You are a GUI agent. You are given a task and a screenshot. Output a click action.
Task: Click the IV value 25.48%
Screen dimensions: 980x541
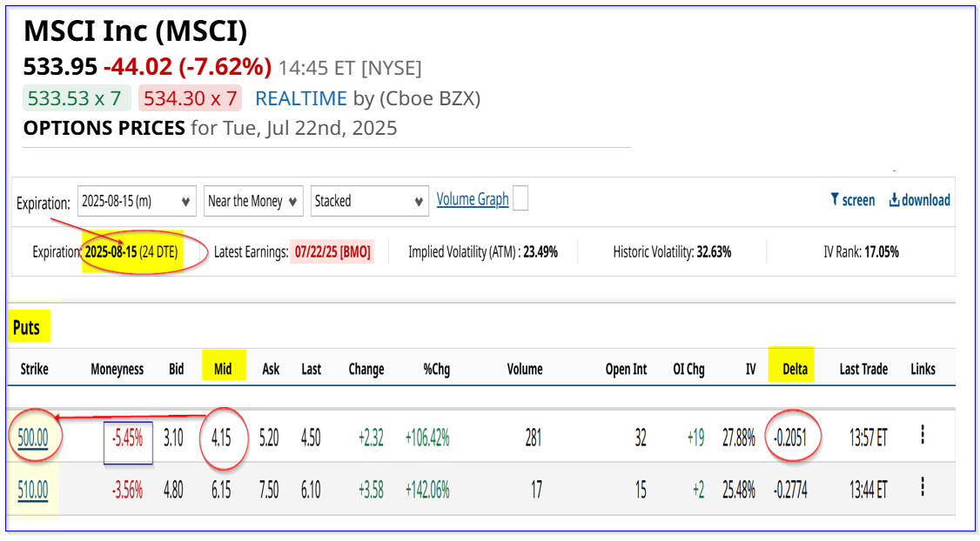[739, 490]
